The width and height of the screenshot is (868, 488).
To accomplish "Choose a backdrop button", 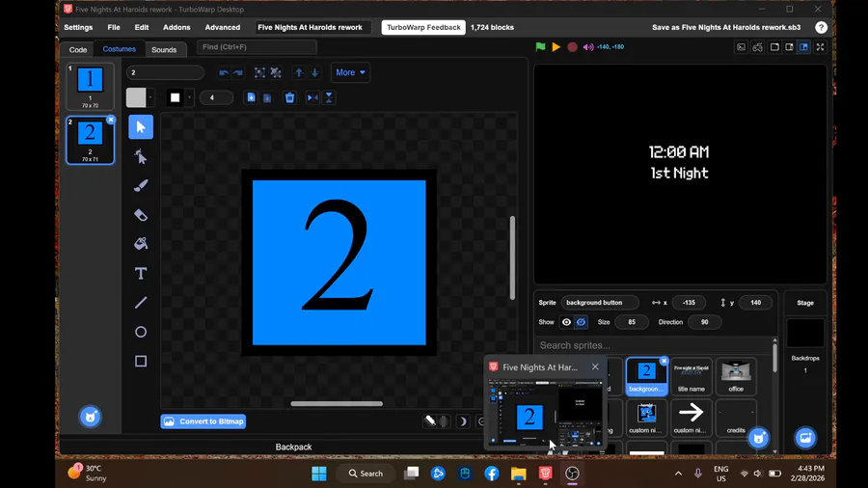I will (x=805, y=438).
